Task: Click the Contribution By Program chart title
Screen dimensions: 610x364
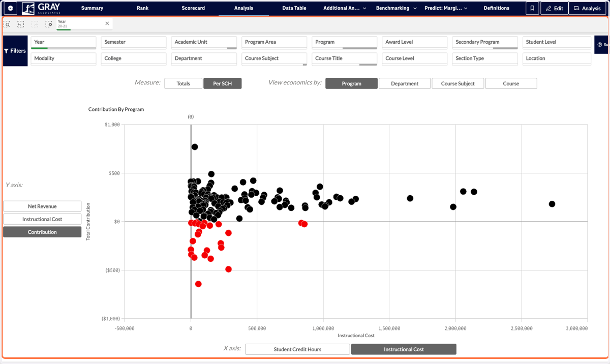Action: click(x=116, y=109)
